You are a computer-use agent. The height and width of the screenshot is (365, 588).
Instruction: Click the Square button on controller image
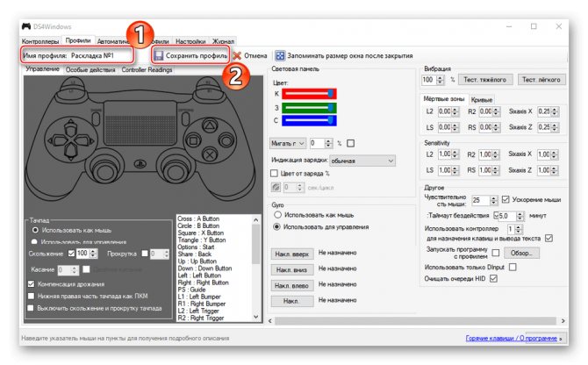point(194,141)
